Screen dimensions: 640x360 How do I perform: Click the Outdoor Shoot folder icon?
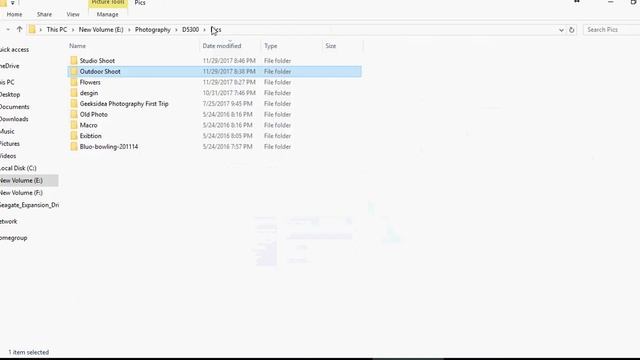coord(74,71)
